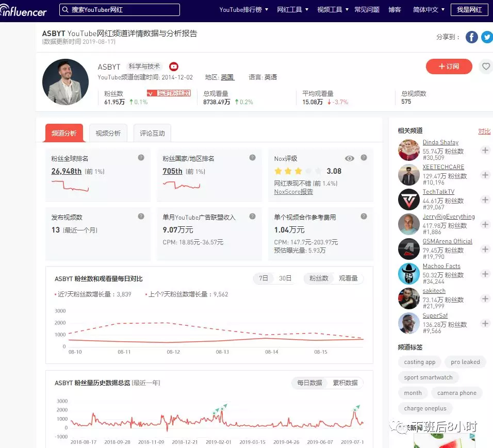The image size is (493, 448).
Task: Open the NoxScore报告 link
Action: 293,192
